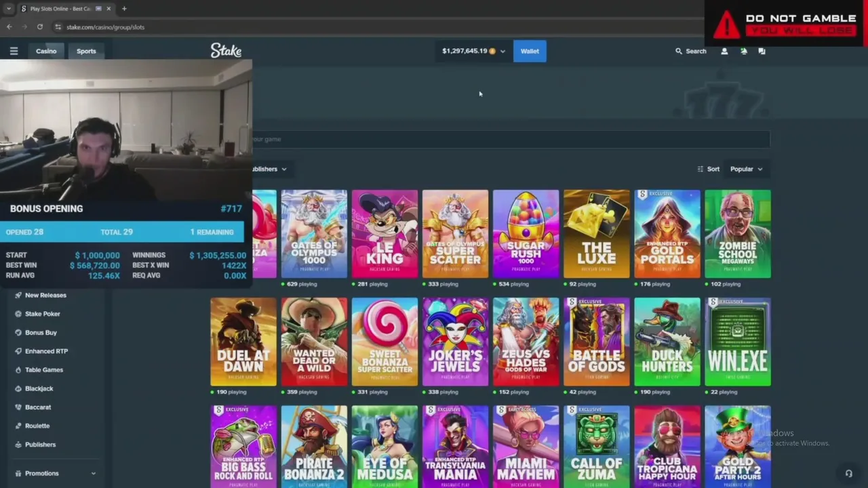Open the user profile icon
The image size is (868, 488).
[x=724, y=51]
